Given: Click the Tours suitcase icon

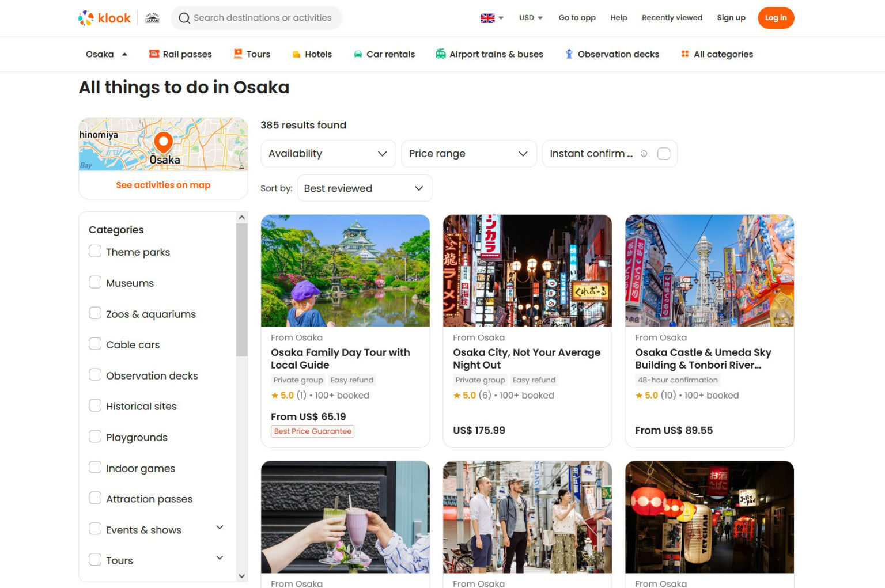Looking at the screenshot, I should [x=237, y=54].
